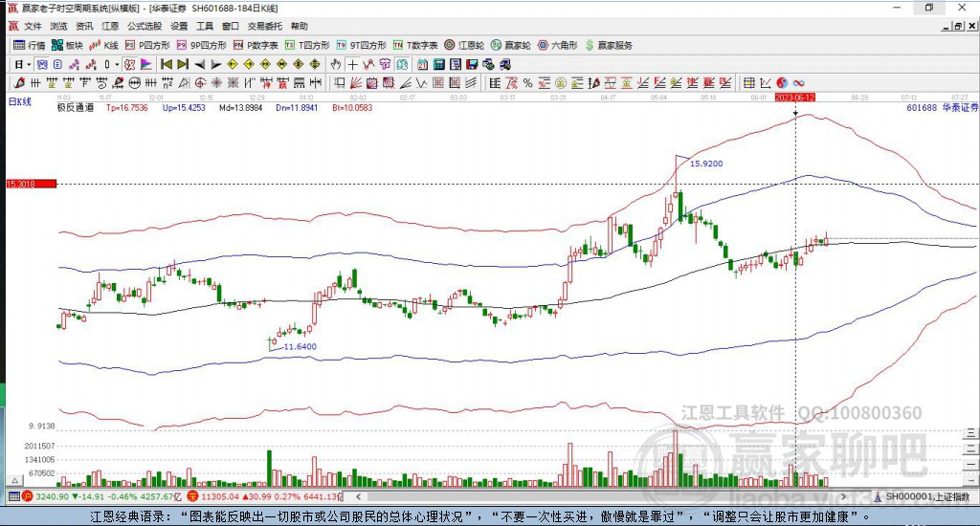Click the keyboard icon in status bar
Viewport: 980px width, 526px height.
point(13,496)
